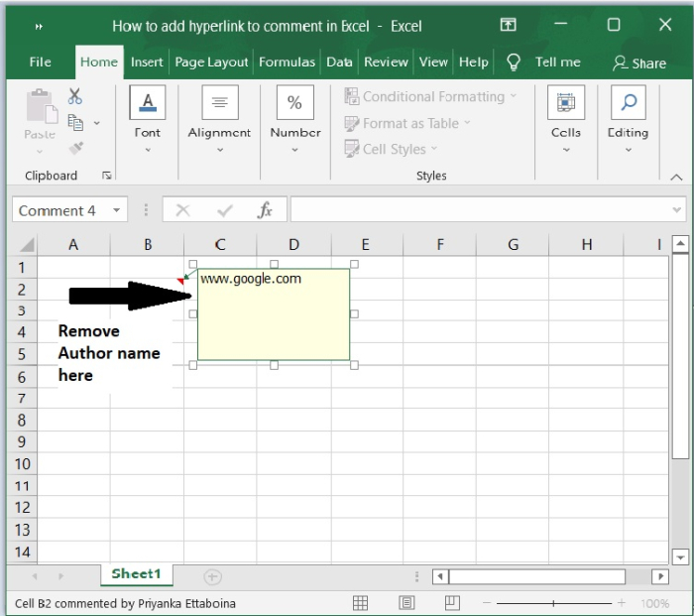Click the horizontal scroll right arrow
This screenshot has width=694, height=616.
point(660,576)
